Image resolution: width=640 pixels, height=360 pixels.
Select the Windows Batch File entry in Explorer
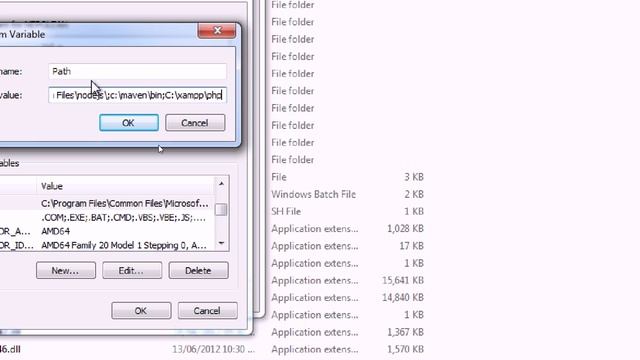coord(313,194)
